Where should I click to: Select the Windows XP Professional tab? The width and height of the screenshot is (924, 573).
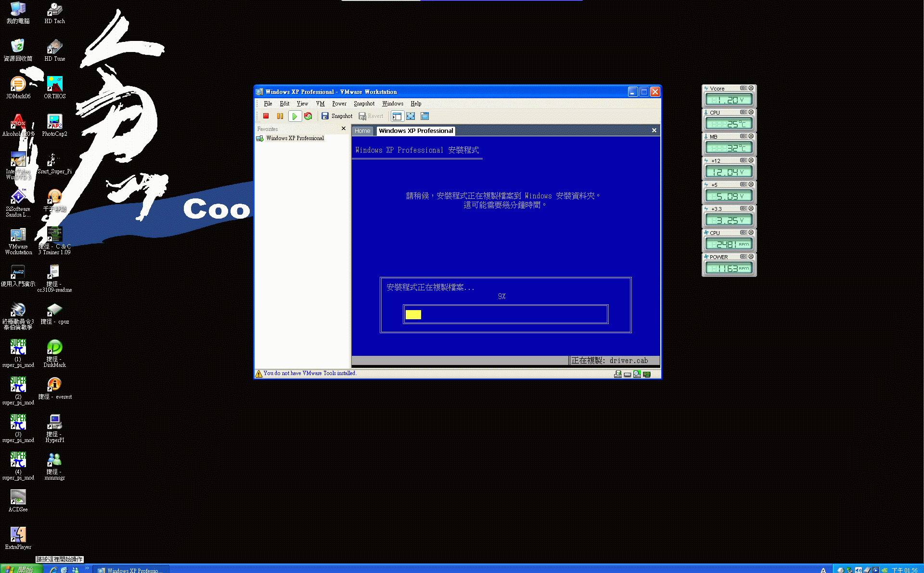(x=416, y=131)
